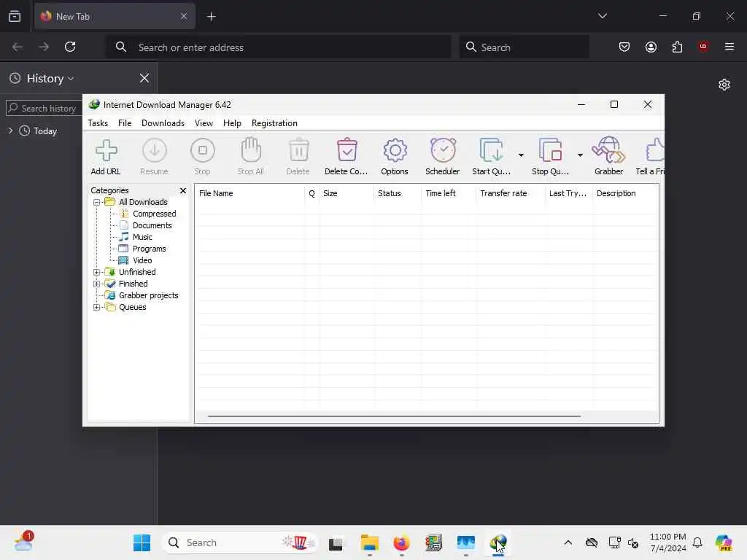The height and width of the screenshot is (560, 747).
Task: Click the Start Queue icon
Action: [x=492, y=150]
